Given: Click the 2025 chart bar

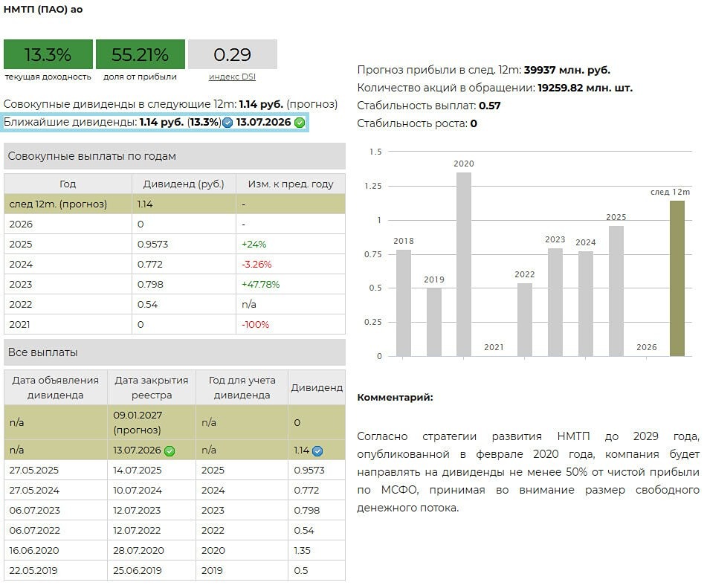Looking at the screenshot, I should [x=616, y=291].
